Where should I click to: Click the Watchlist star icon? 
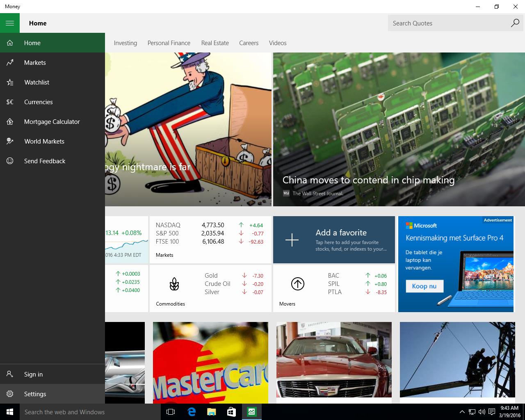point(10,82)
